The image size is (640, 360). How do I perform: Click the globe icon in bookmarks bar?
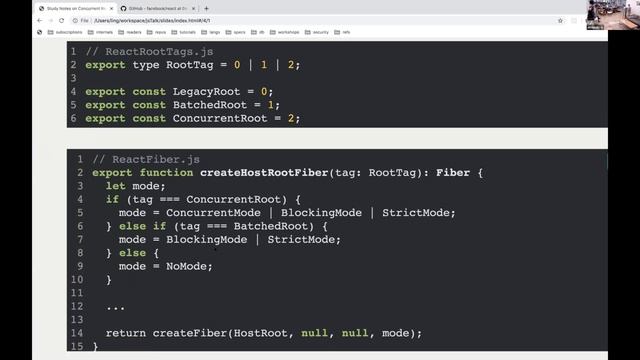[40, 32]
